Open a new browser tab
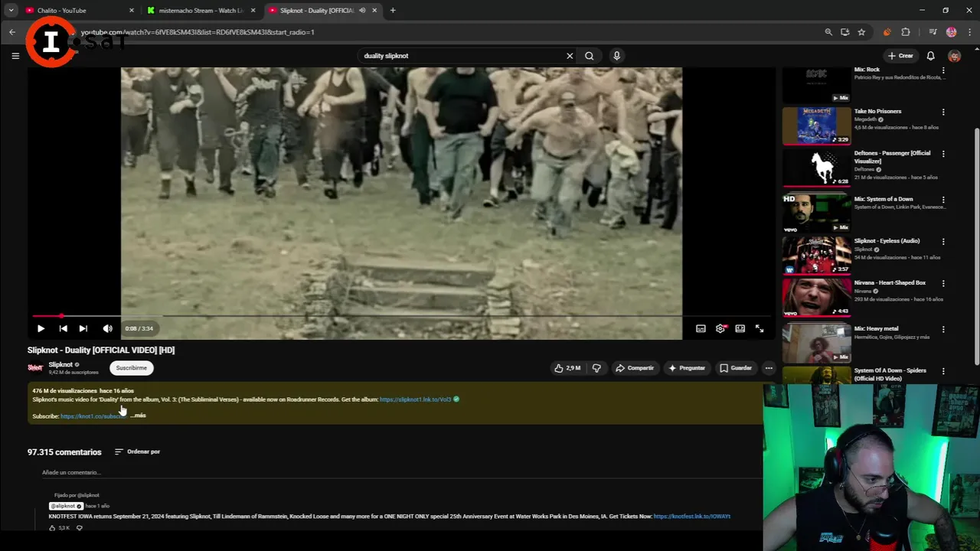Viewport: 980px width, 551px height. click(393, 11)
